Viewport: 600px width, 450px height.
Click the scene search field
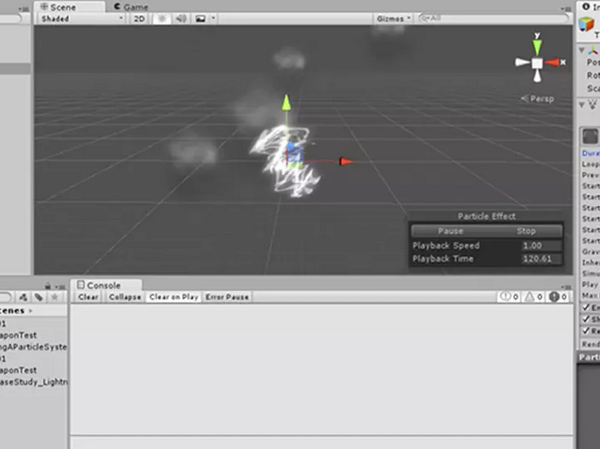(494, 18)
